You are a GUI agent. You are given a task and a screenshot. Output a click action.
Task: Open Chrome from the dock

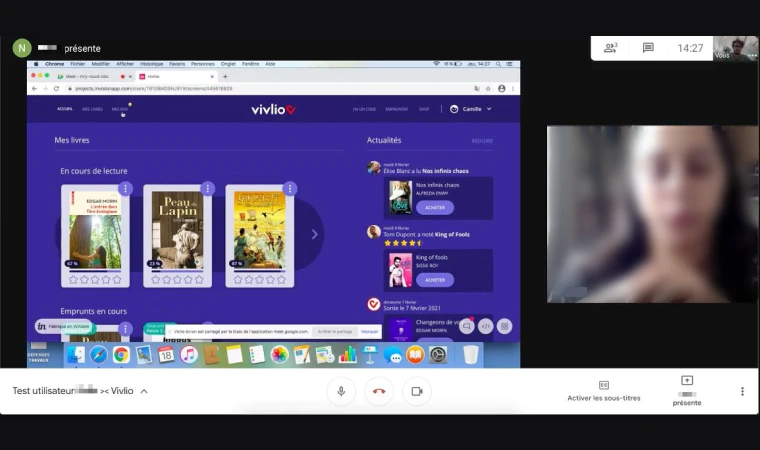(x=121, y=355)
